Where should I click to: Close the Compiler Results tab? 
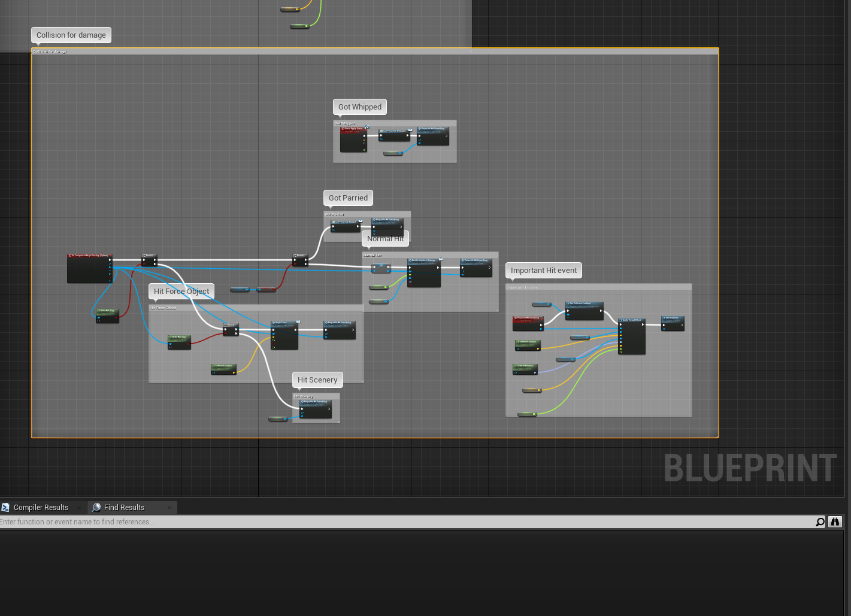pyautogui.click(x=79, y=508)
